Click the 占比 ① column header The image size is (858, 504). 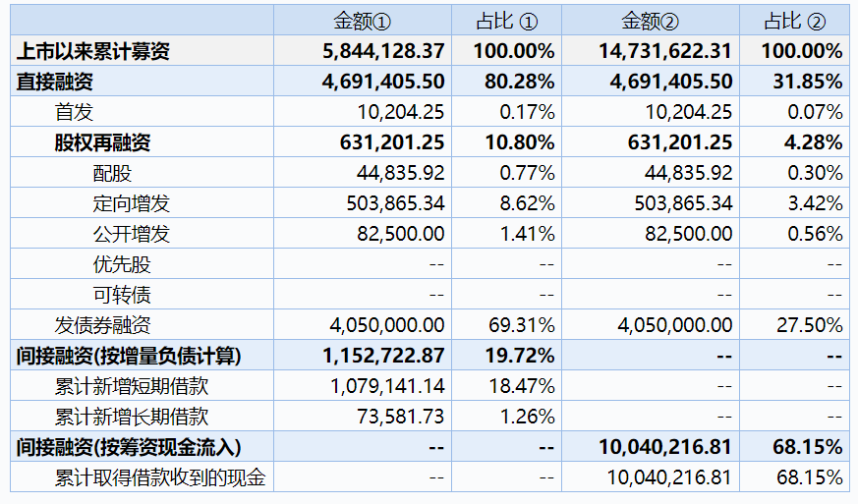(x=507, y=22)
